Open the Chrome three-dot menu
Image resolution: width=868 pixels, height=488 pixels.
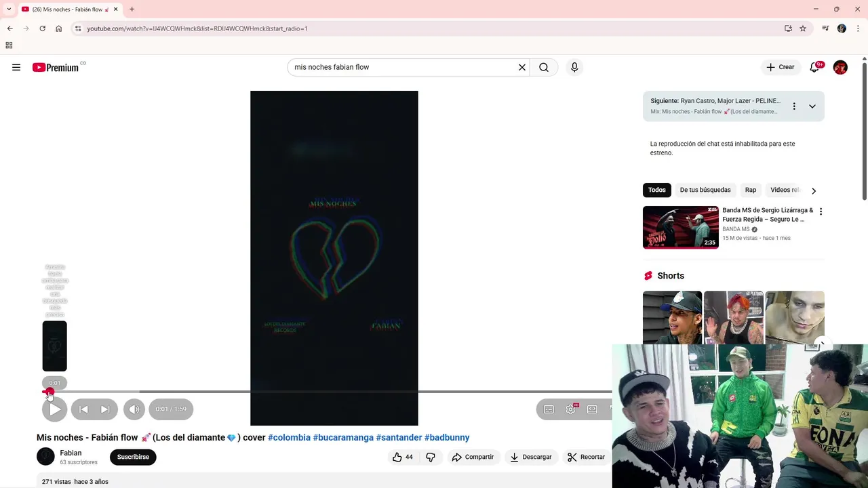859,28
